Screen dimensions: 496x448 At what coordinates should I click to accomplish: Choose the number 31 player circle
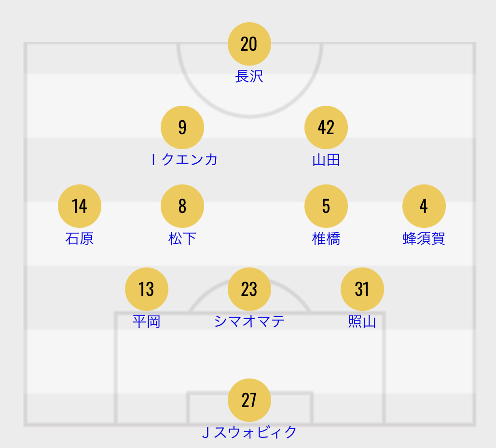tap(362, 289)
